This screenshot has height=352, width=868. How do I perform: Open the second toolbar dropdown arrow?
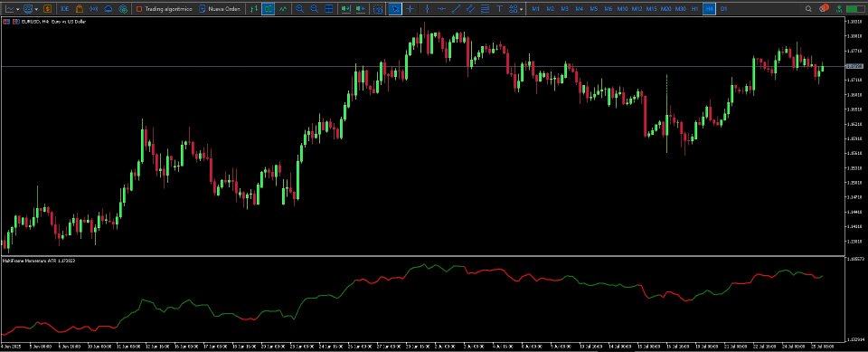click(x=36, y=9)
